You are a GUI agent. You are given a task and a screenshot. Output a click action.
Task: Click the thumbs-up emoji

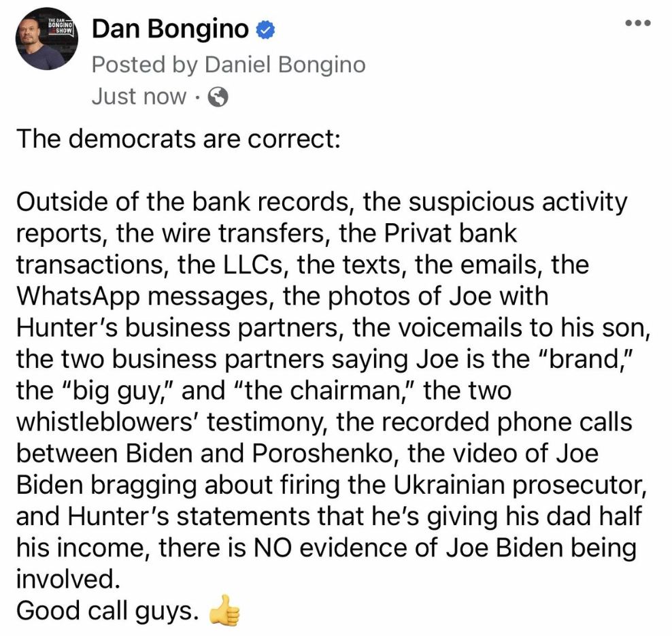pyautogui.click(x=224, y=611)
